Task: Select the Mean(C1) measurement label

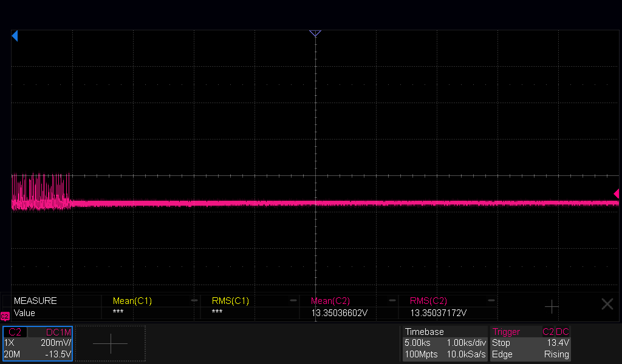Action: [x=132, y=301]
